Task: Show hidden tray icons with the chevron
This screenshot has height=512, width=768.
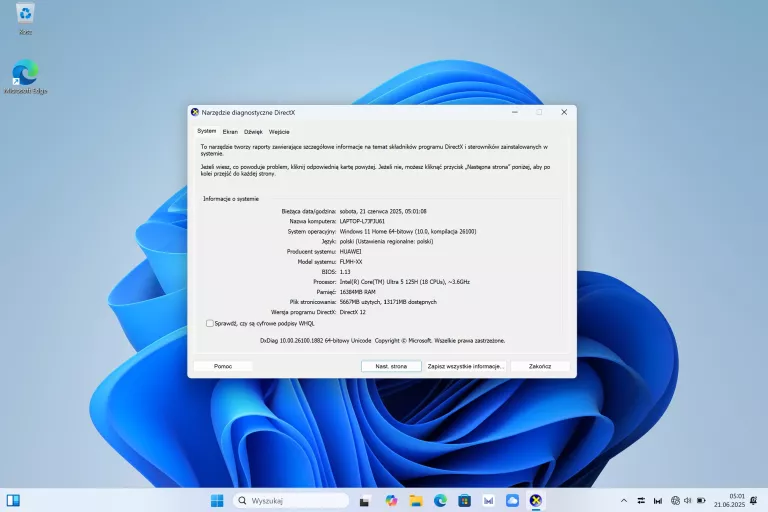Action: (624, 501)
